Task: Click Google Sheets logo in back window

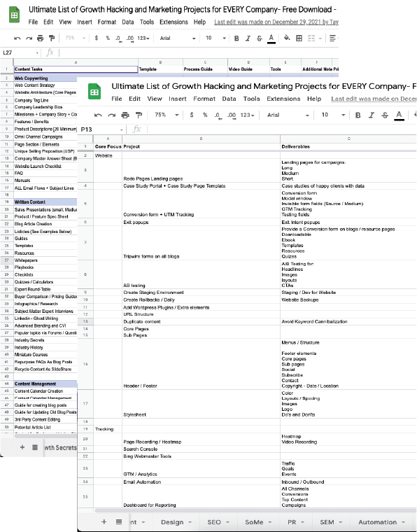Action: 14,15
